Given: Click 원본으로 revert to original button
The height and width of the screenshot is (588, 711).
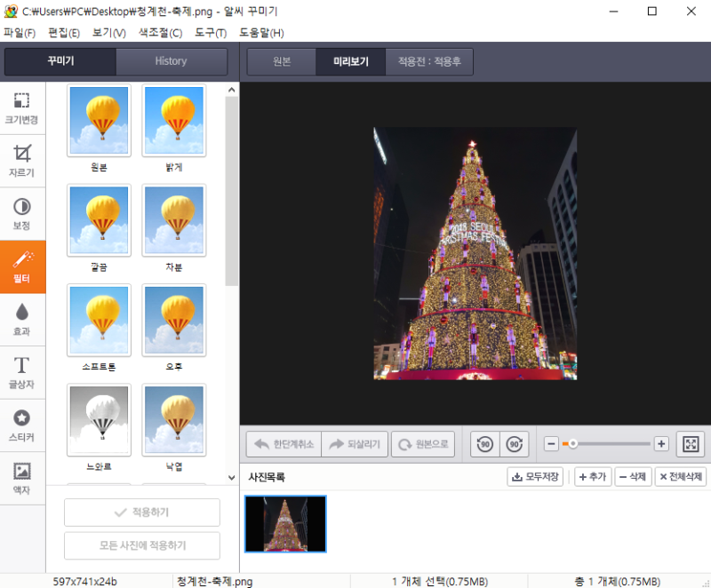Looking at the screenshot, I should pos(423,444).
